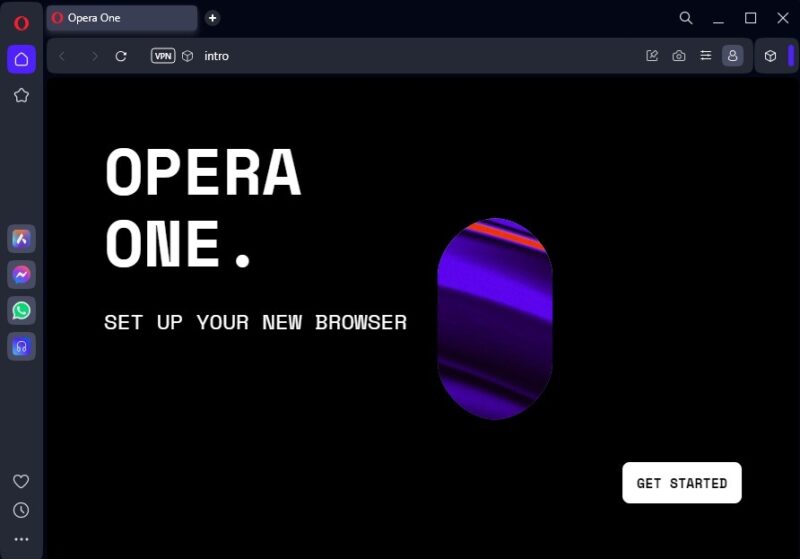Open a new tab with plus button
800x559 pixels.
click(x=212, y=18)
